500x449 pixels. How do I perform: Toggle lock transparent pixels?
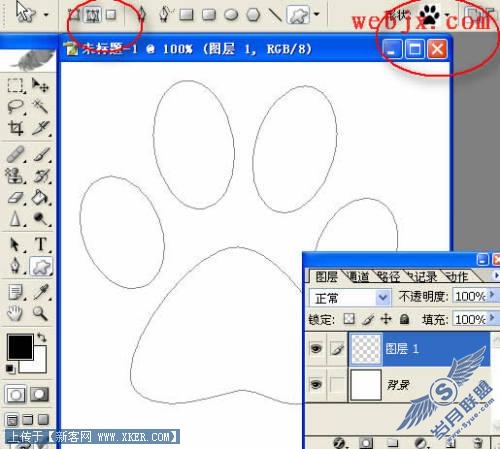[349, 319]
